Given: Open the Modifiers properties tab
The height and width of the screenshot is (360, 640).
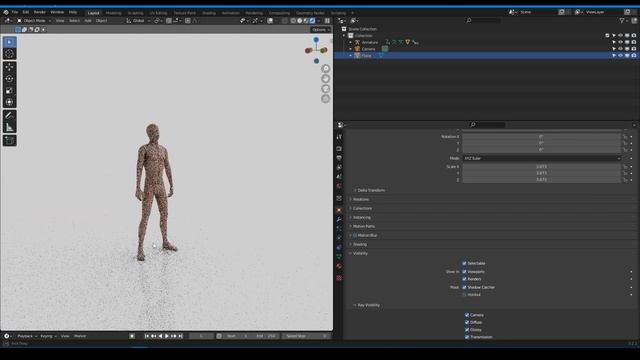Looking at the screenshot, I should [x=339, y=219].
